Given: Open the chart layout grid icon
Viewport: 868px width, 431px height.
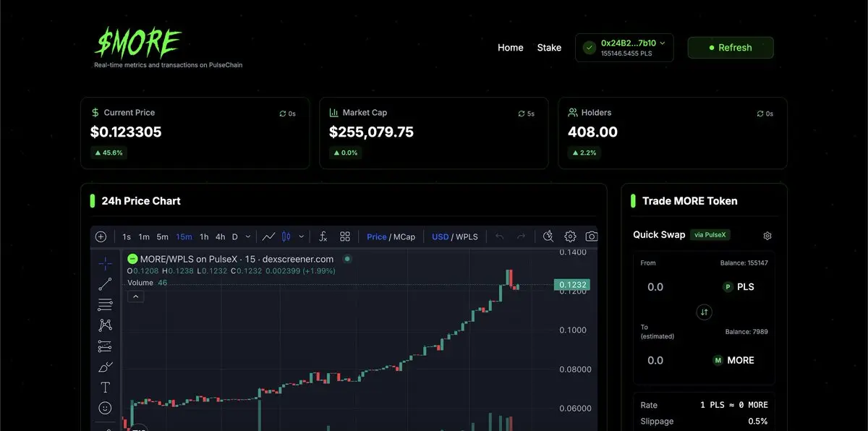Looking at the screenshot, I should tap(345, 236).
